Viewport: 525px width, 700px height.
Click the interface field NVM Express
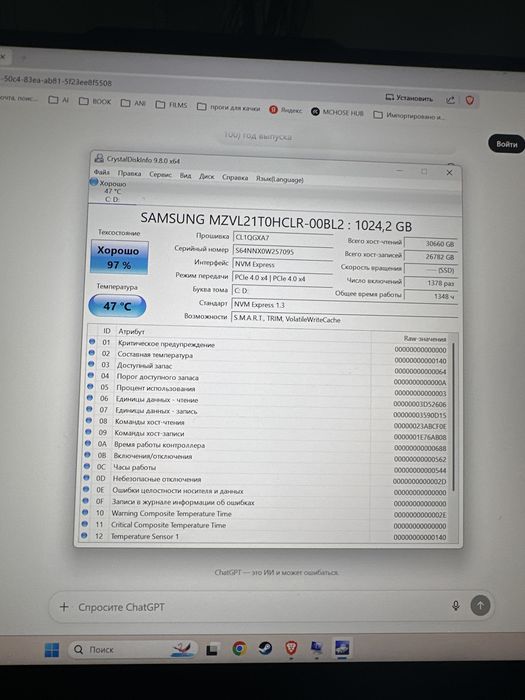tap(283, 265)
